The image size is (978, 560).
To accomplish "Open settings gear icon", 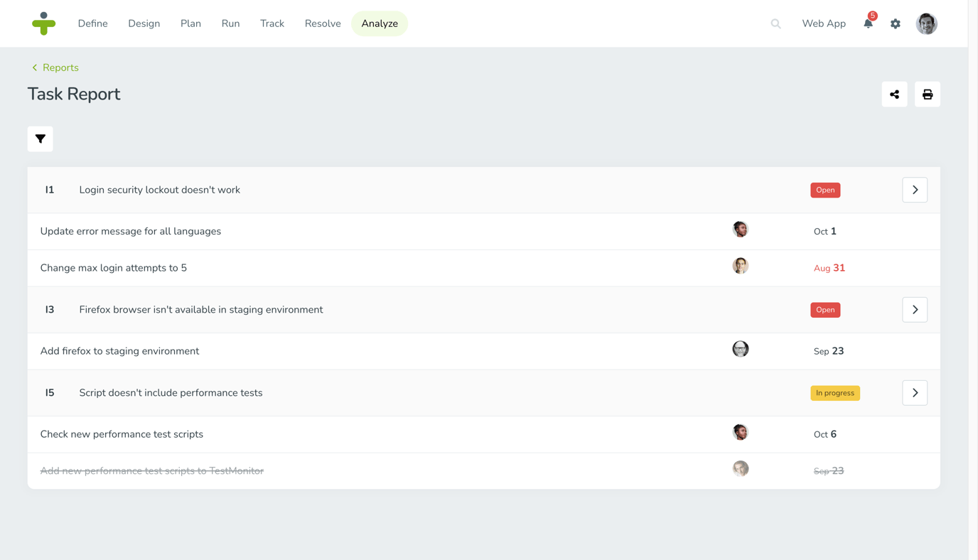I will coord(896,24).
